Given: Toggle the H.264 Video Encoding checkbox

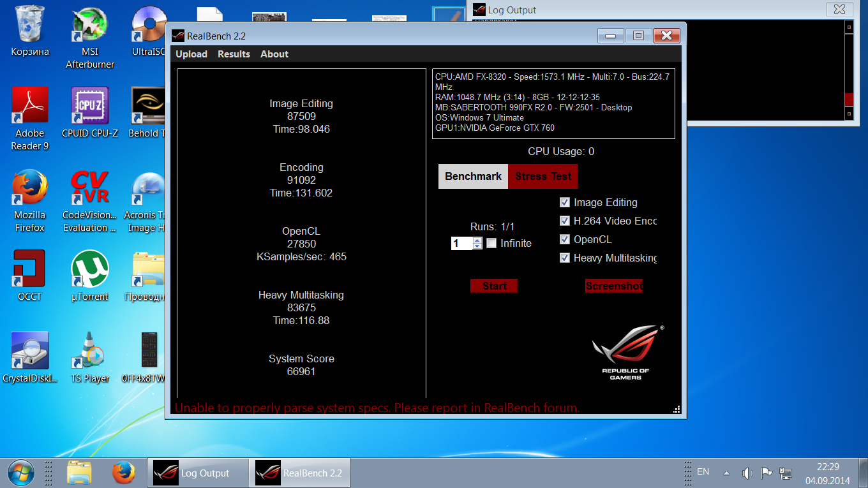Looking at the screenshot, I should [x=564, y=221].
